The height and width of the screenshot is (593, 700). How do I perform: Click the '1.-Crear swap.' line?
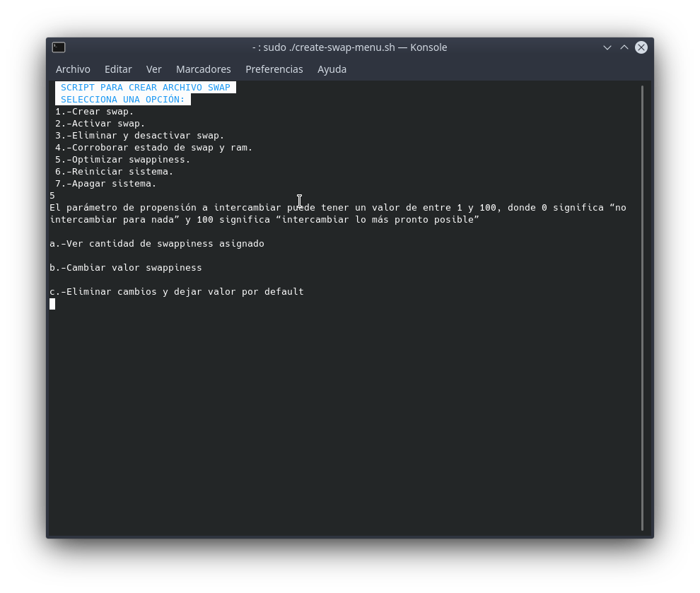94,112
